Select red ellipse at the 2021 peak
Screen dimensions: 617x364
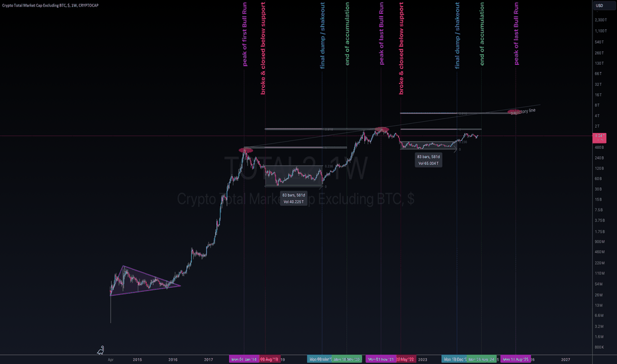point(382,130)
